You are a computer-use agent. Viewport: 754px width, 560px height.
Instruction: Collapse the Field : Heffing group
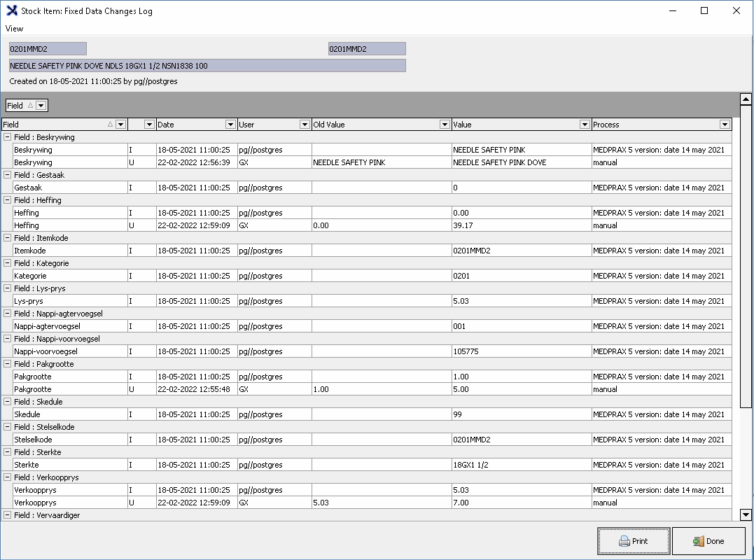click(x=7, y=200)
